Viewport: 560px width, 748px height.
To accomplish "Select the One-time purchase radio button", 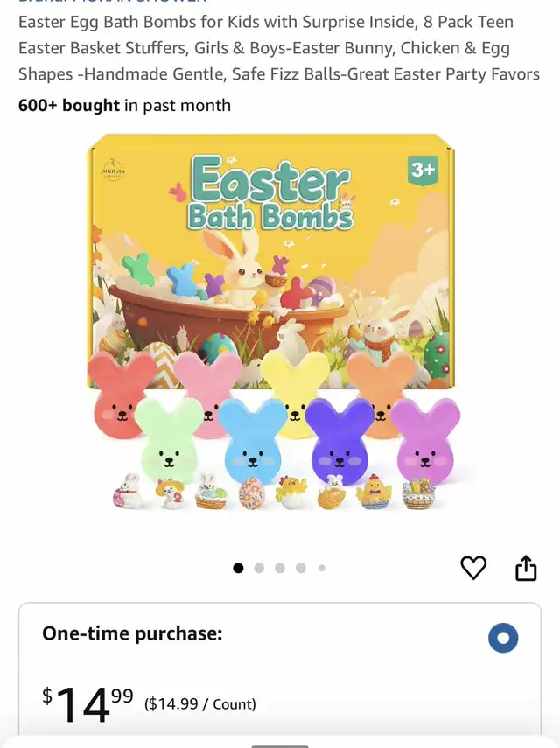I will coord(503,638).
